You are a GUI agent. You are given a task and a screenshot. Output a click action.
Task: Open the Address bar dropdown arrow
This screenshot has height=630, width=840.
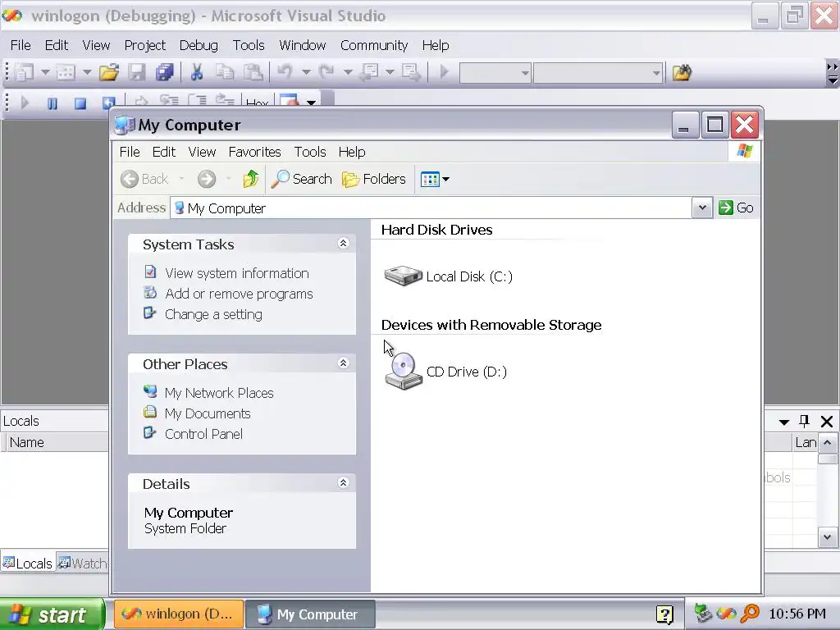702,208
